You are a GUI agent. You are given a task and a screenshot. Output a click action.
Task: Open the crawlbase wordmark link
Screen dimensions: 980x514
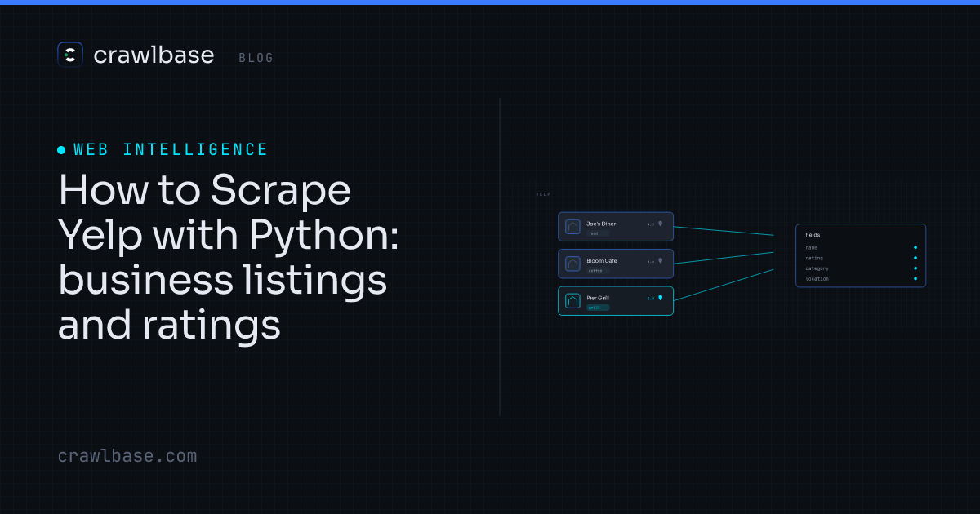[154, 55]
